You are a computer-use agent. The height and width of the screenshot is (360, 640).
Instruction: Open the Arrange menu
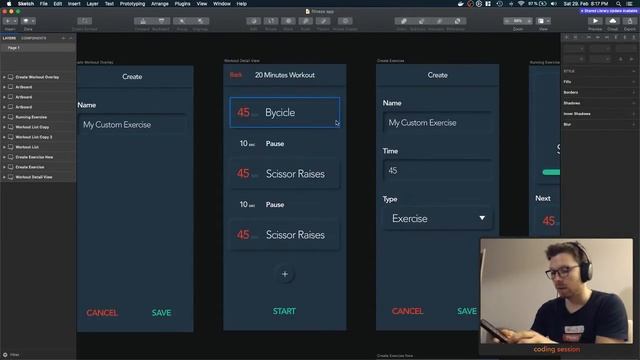pos(160,4)
